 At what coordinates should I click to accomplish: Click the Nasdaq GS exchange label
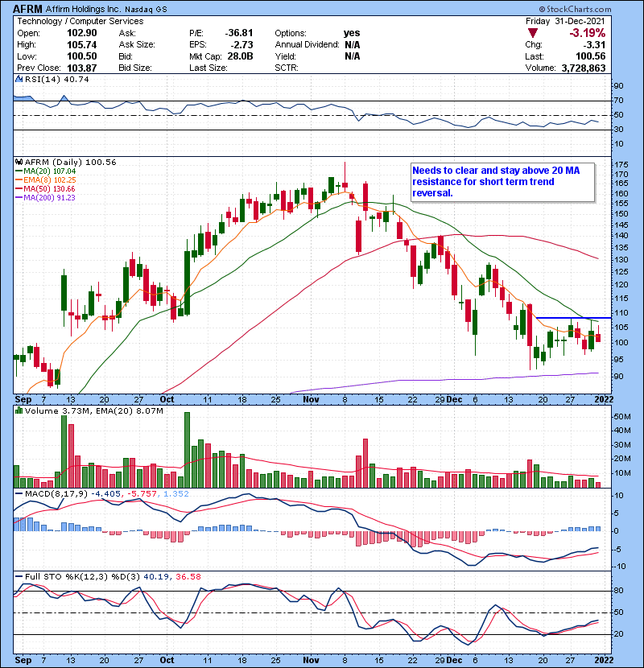click(146, 9)
